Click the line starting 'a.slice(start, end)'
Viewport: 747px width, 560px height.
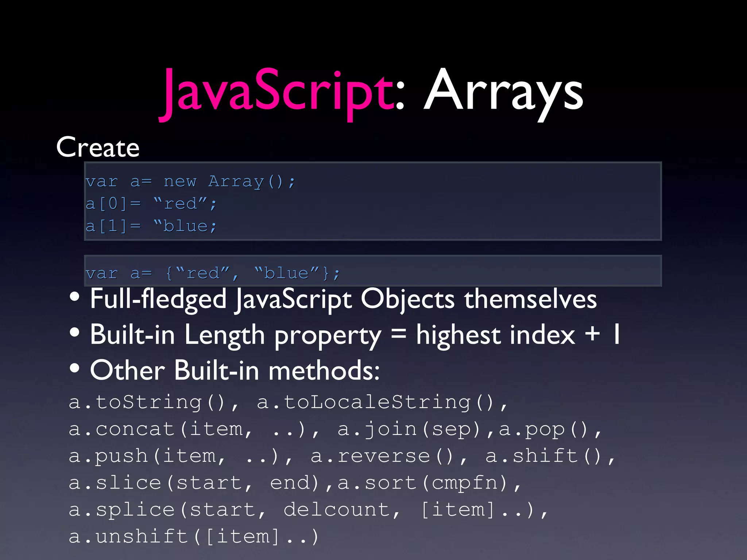(295, 483)
